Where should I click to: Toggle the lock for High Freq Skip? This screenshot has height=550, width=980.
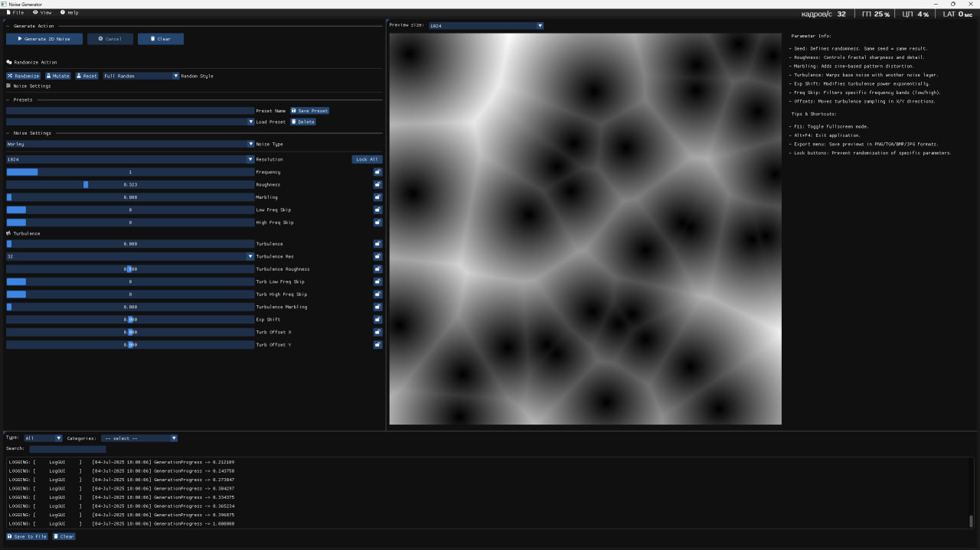point(377,223)
